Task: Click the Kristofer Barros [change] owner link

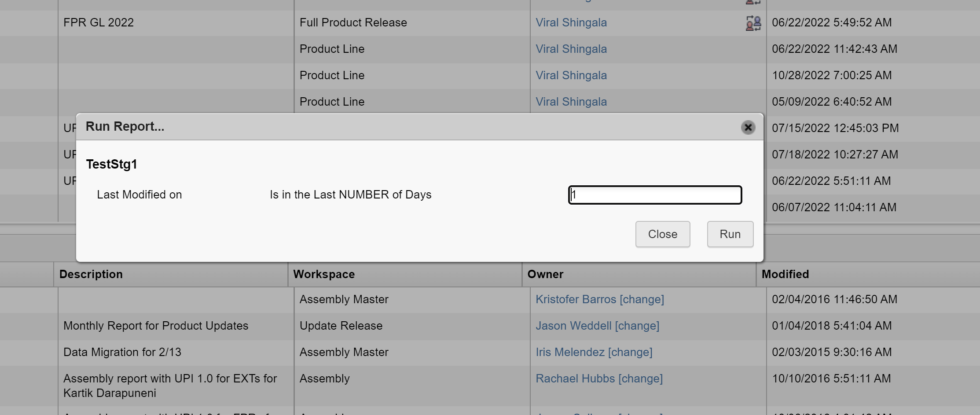Action: (599, 300)
